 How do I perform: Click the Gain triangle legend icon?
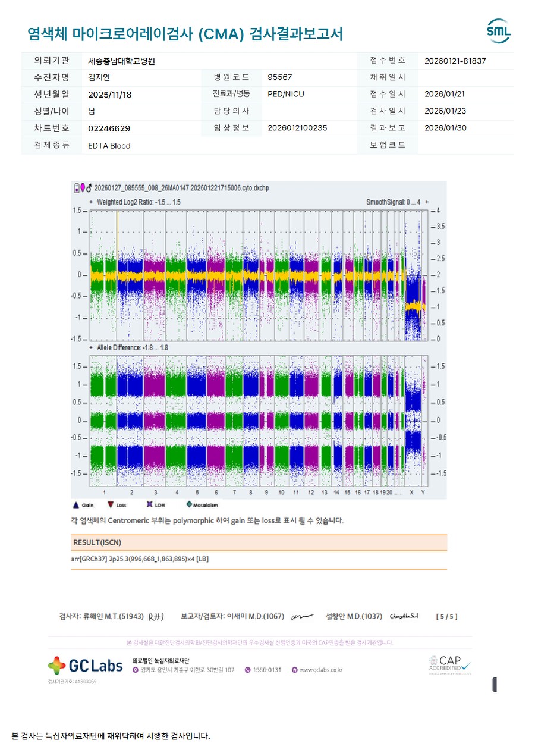75,505
